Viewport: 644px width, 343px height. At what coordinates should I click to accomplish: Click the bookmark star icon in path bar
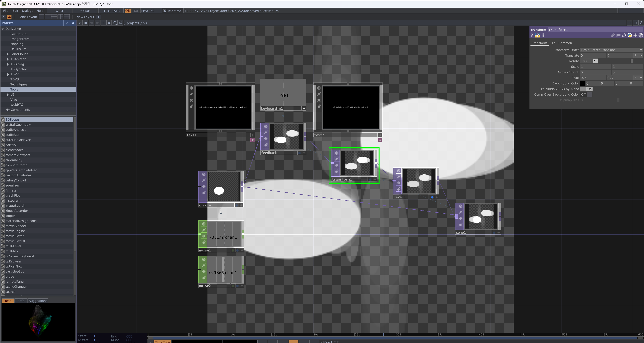click(x=109, y=23)
